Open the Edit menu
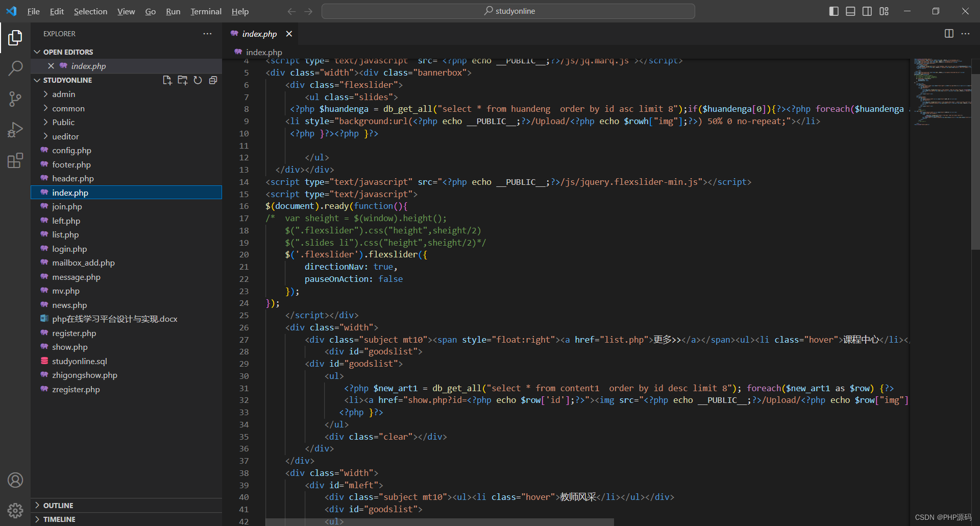Screen dimensions: 980x526 (57, 11)
